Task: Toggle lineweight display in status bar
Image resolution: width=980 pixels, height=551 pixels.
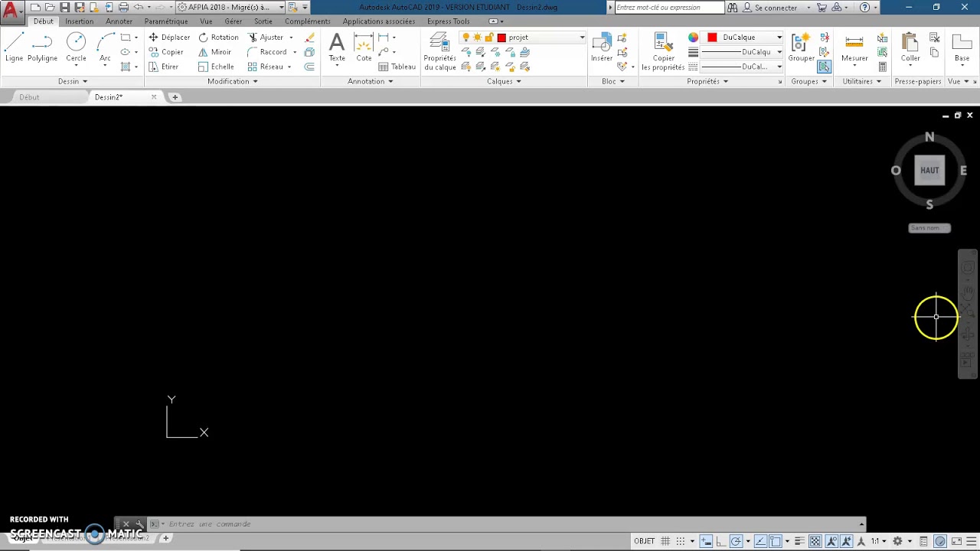Action: point(800,541)
